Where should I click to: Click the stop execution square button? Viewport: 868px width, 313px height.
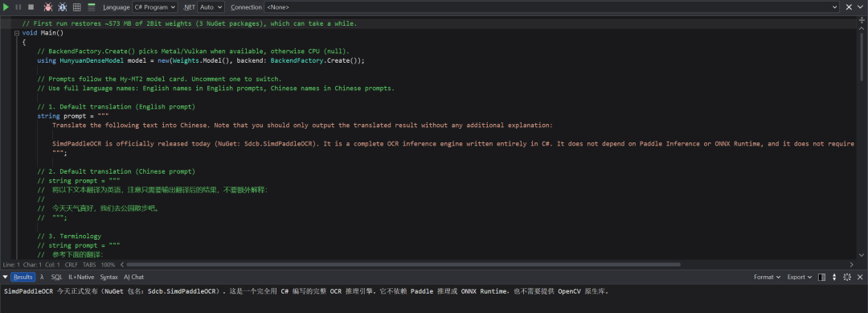(x=31, y=7)
